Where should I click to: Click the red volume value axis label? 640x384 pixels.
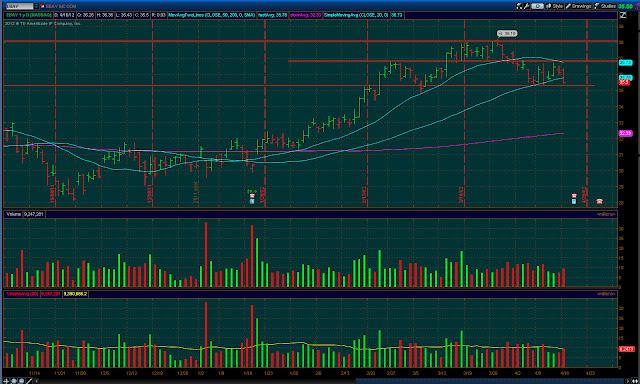pyautogui.click(x=627, y=349)
